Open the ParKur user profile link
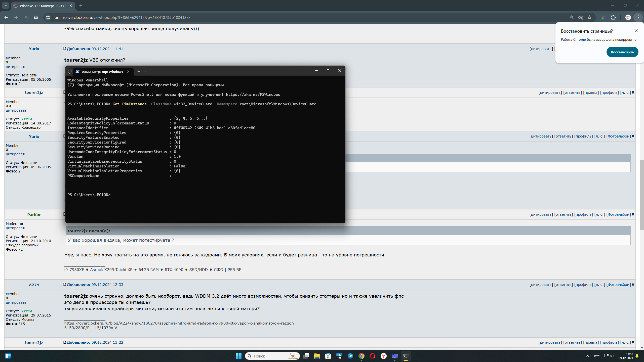Viewport: 644px width, 362px height. pos(34,214)
